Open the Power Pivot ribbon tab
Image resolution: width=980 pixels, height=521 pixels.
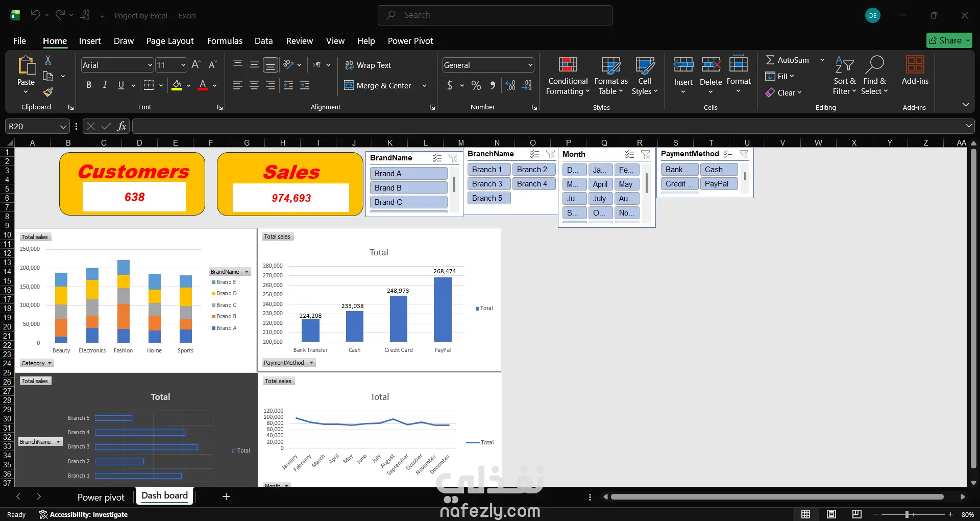[x=410, y=41]
